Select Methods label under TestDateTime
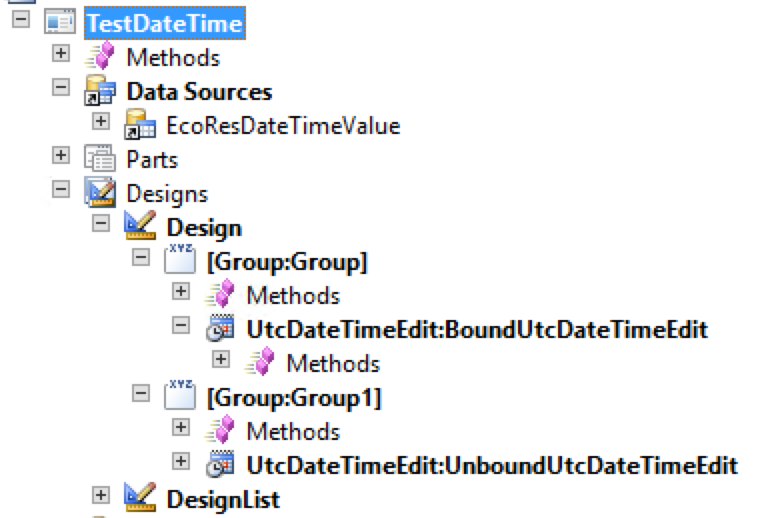 173,58
